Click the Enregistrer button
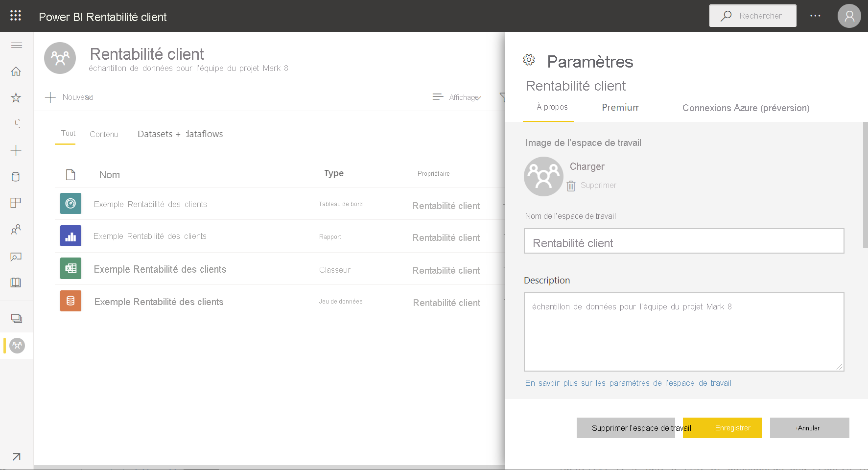 click(x=722, y=428)
